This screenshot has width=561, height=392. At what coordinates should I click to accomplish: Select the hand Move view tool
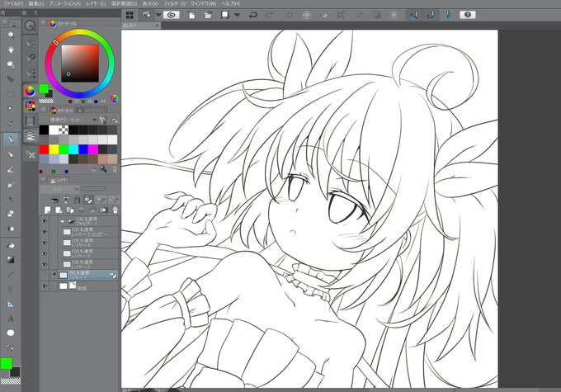11,50
